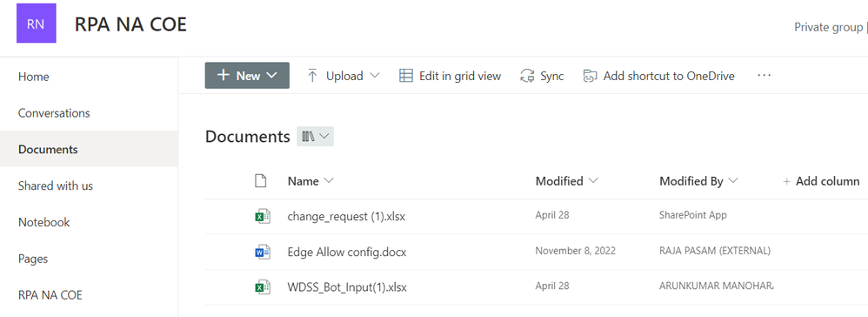
Task: Click the file type column header icon
Action: coord(260,180)
